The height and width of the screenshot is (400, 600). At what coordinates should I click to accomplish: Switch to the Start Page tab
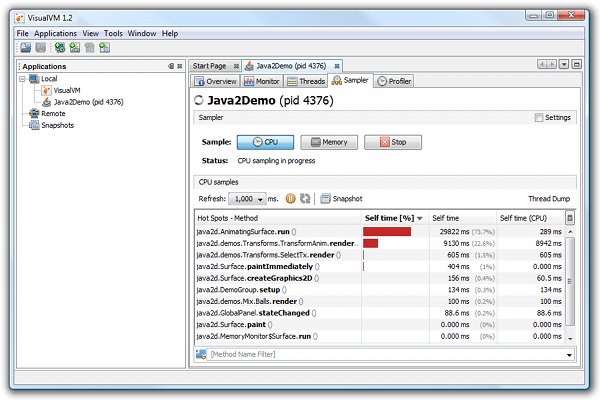coord(210,66)
